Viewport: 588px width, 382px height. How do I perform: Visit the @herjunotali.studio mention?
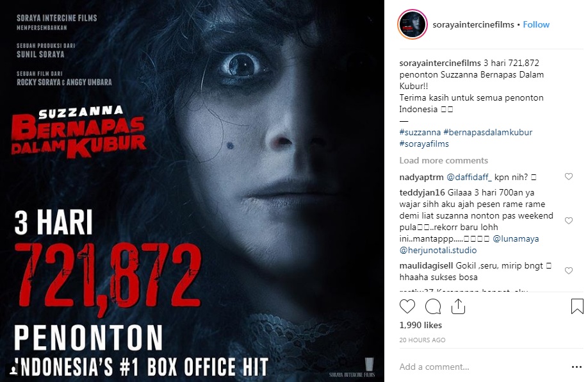point(438,251)
